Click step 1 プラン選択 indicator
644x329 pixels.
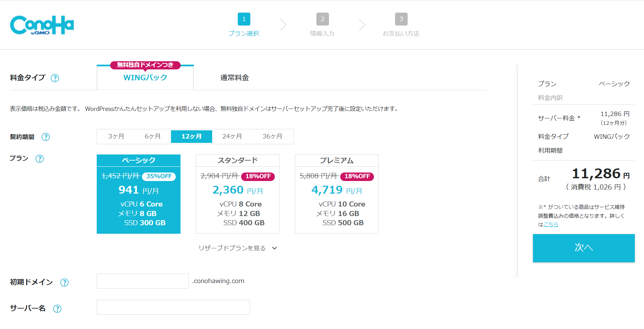(244, 25)
